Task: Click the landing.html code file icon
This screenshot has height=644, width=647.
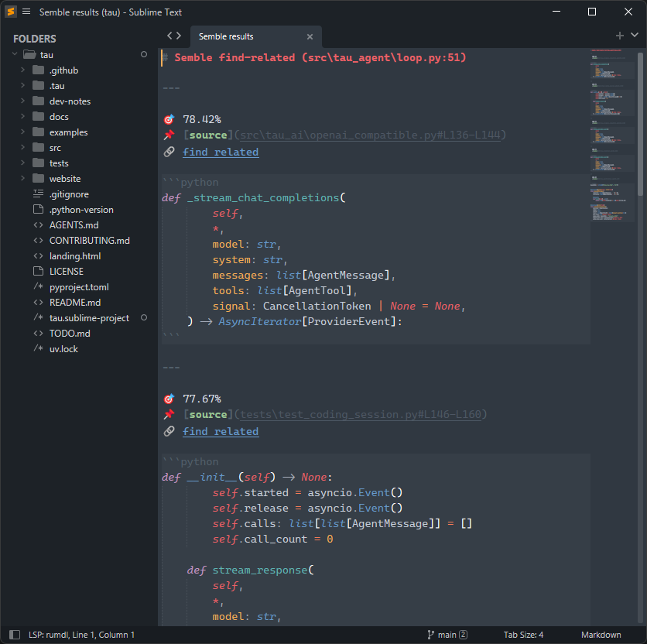Action: [39, 256]
